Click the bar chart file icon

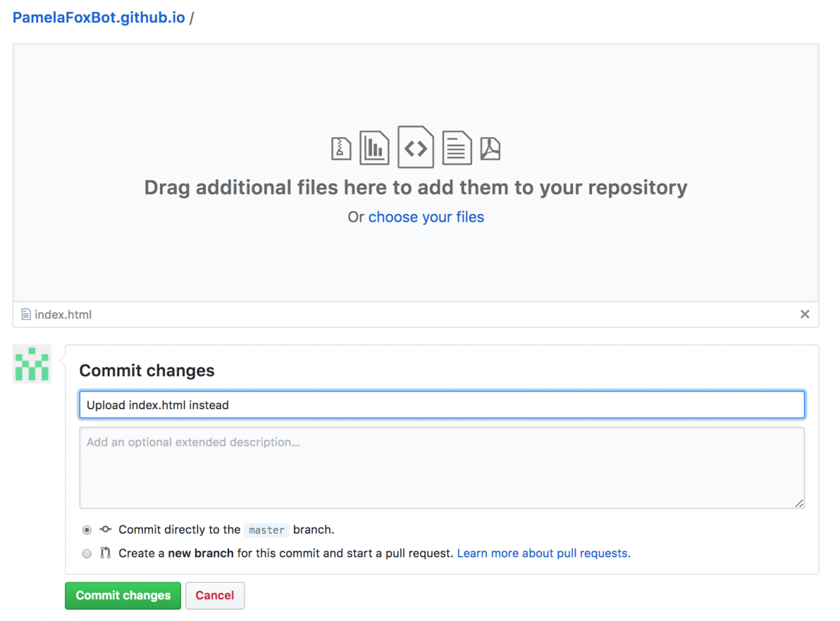click(374, 148)
